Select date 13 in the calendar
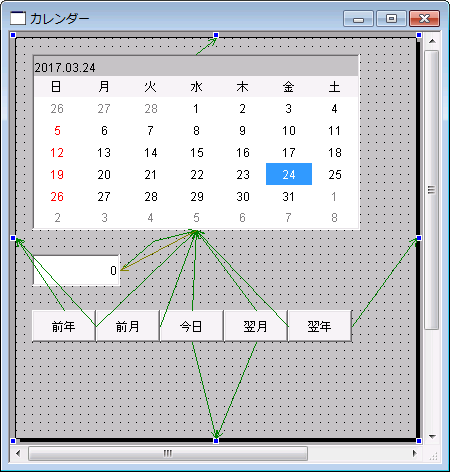 (104, 152)
